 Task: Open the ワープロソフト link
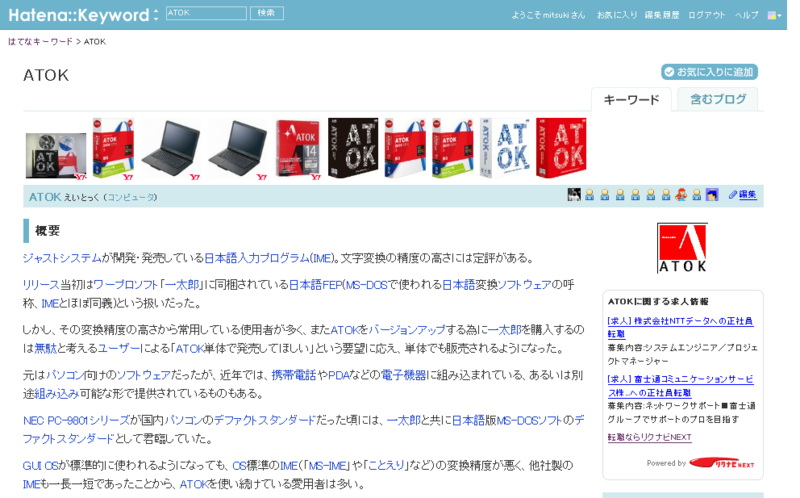126,285
